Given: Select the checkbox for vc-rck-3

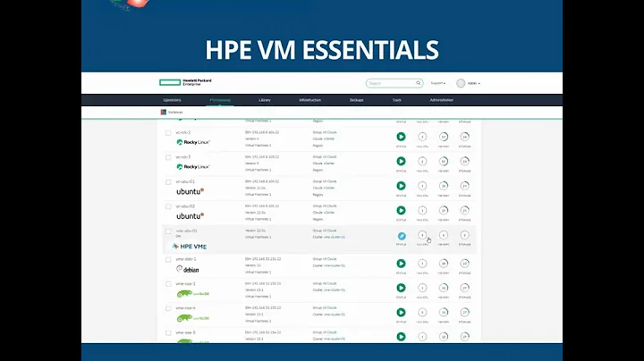Looking at the screenshot, I should tap(168, 157).
